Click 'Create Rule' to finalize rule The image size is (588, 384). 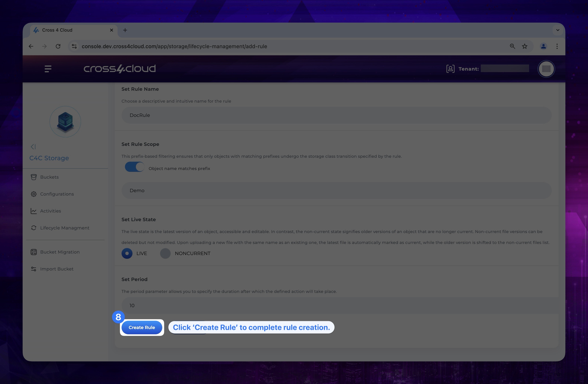pos(142,327)
